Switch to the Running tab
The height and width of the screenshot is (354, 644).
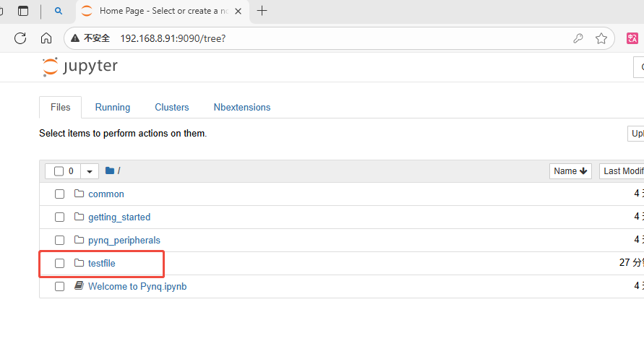coord(112,107)
